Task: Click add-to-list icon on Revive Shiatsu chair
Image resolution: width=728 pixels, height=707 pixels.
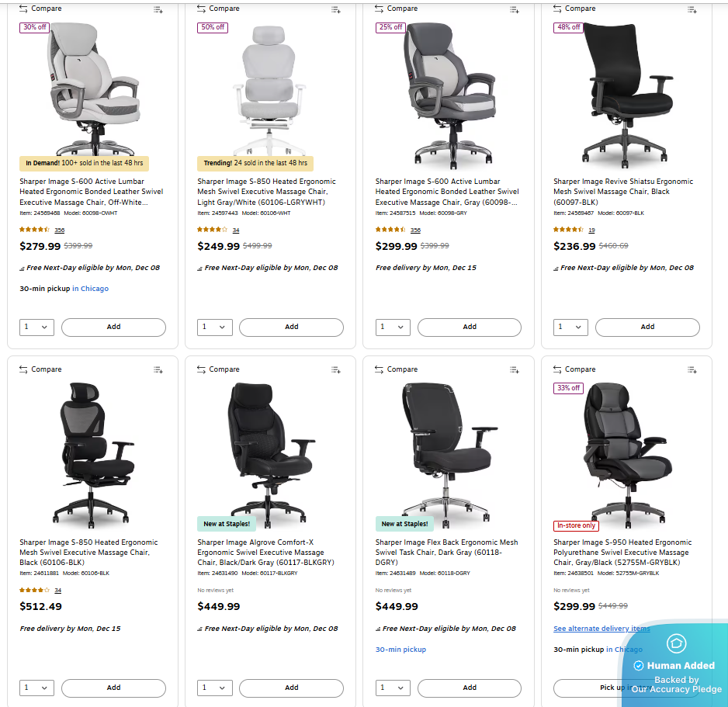Action: (692, 10)
